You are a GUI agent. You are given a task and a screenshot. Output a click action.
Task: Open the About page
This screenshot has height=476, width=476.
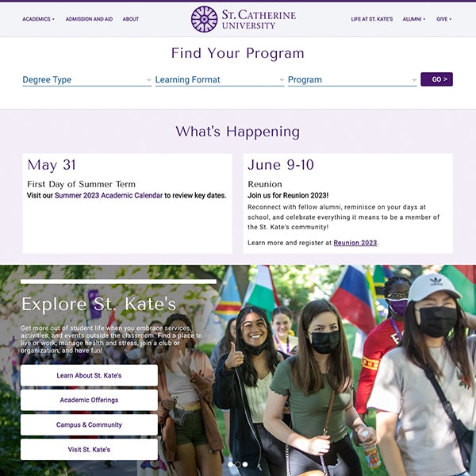pyautogui.click(x=131, y=19)
